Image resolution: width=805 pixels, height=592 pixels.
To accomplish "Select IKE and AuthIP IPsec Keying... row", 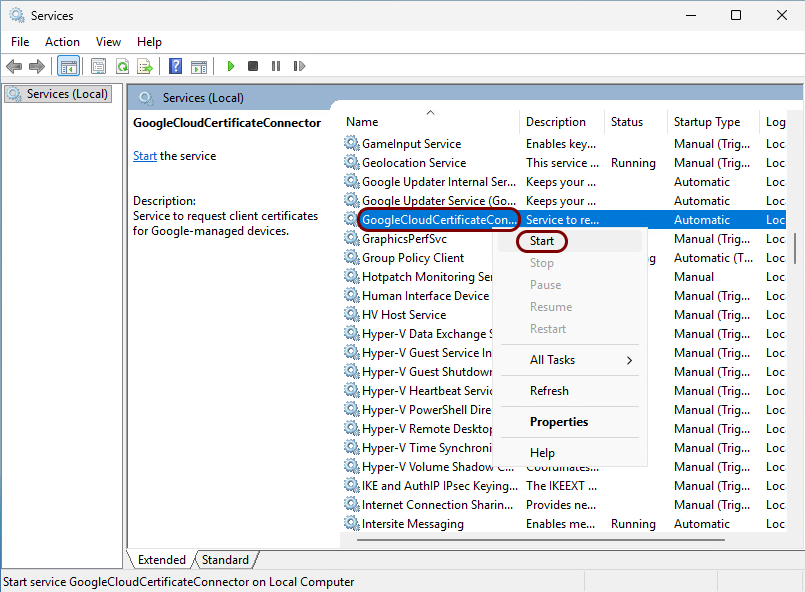I will pos(563,485).
